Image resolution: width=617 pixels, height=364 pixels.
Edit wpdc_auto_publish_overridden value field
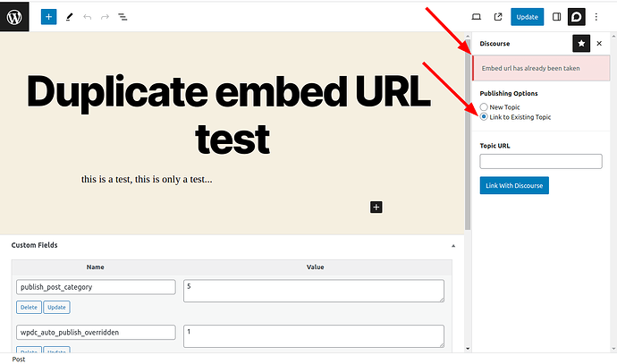tap(314, 336)
